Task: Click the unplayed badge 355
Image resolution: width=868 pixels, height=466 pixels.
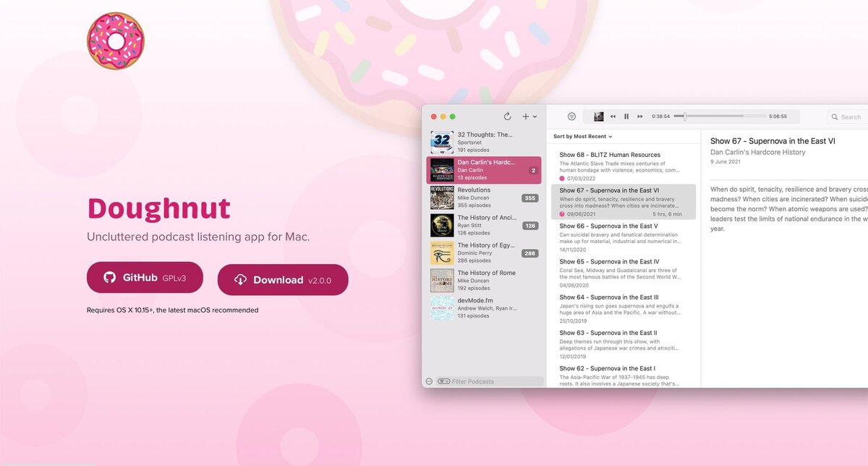Action: 530,198
